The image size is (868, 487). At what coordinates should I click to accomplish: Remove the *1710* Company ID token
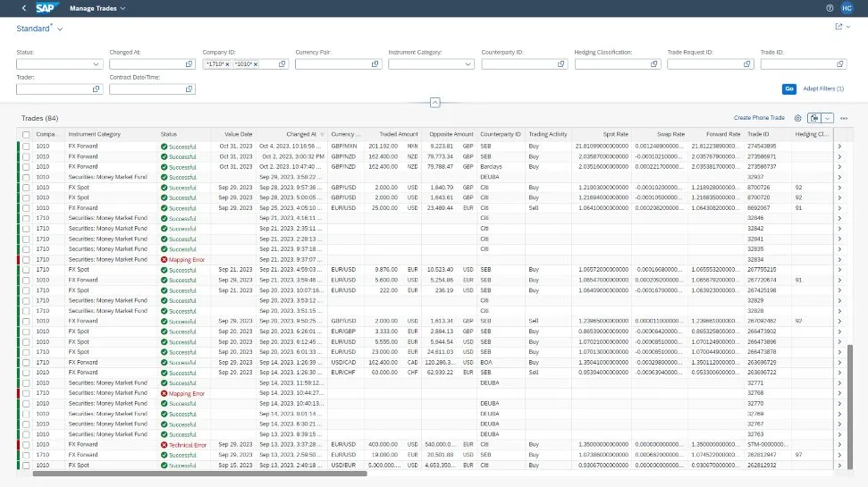[227, 64]
